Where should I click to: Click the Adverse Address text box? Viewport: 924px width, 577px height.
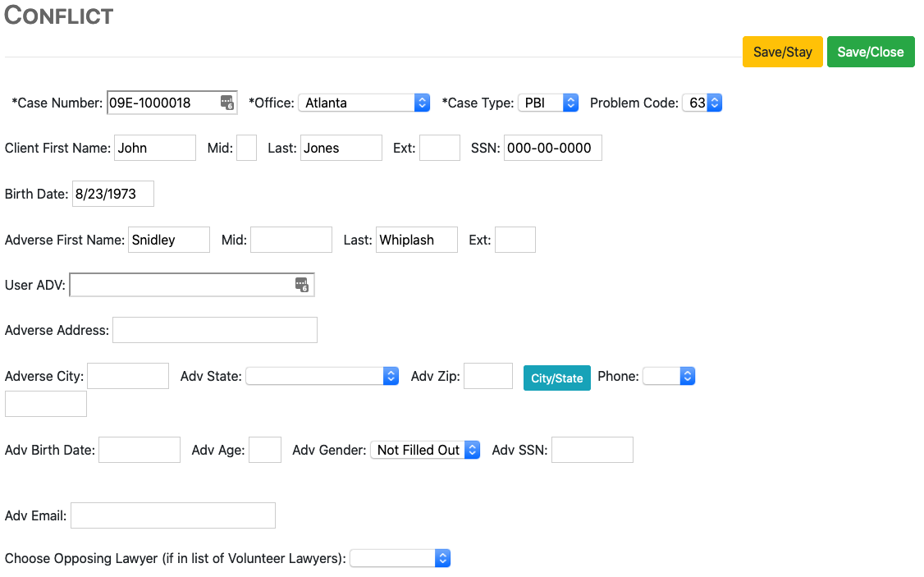(215, 330)
